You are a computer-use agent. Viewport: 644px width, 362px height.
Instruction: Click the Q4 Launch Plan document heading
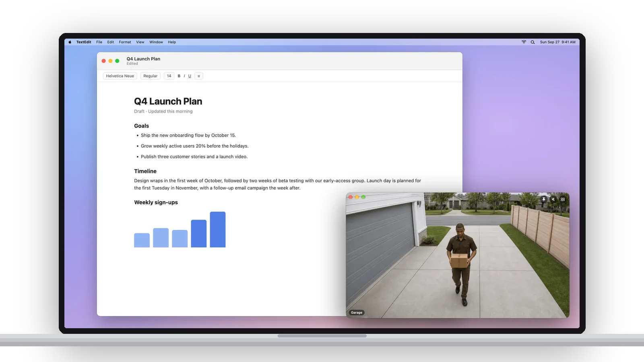[168, 101]
